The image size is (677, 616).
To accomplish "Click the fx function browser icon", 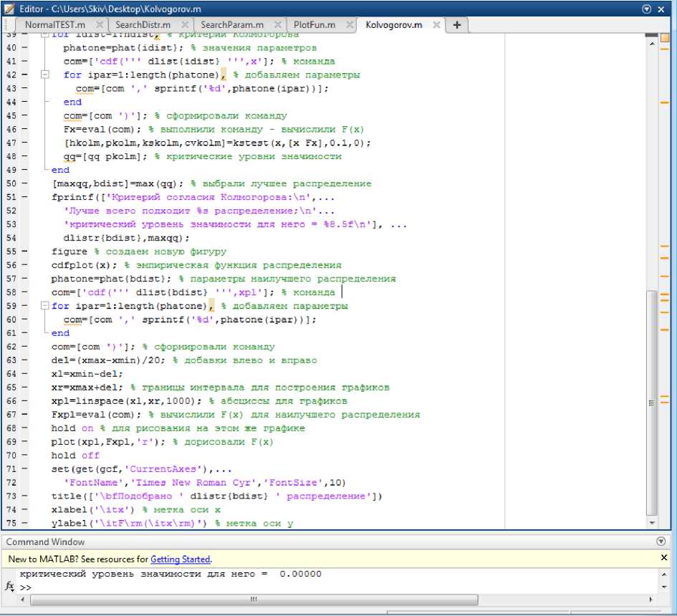I will tap(10, 587).
